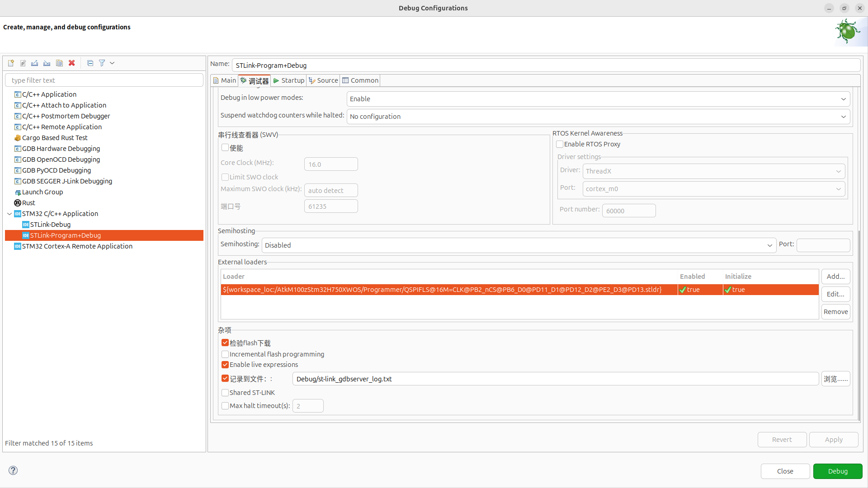Select GDB OpenOCD Debugging entry
Image resolution: width=868 pixels, height=488 pixels.
(61, 160)
